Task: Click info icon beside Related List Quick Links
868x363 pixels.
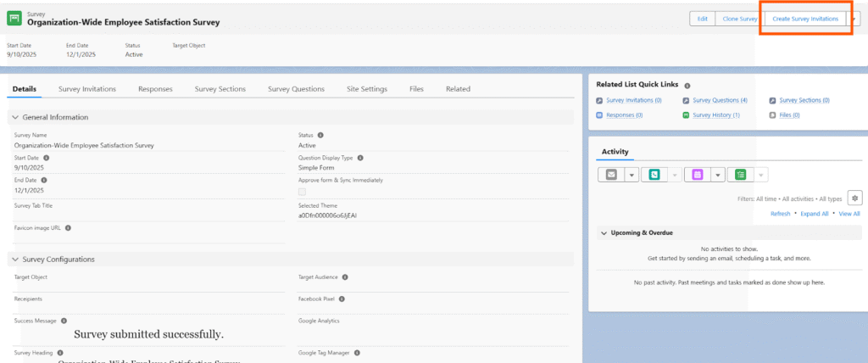Action: click(687, 86)
